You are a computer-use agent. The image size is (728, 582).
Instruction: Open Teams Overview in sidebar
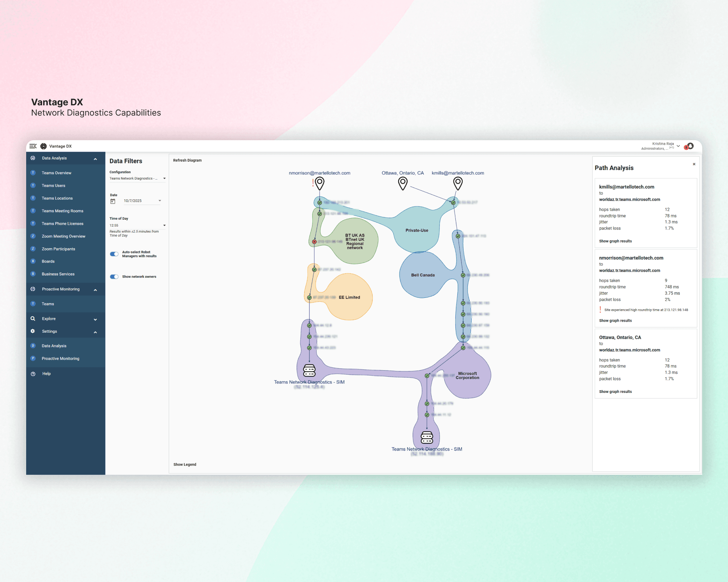[56, 173]
